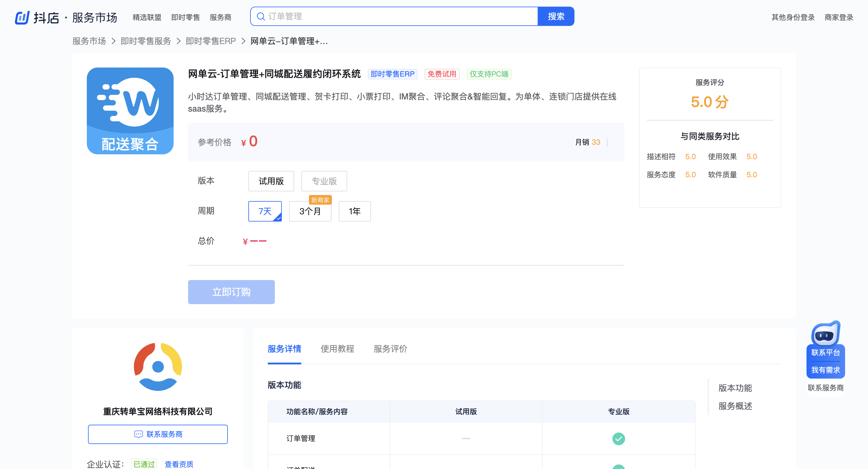Click 其他身份登录 link
Screen dimensions: 868x469
pos(793,17)
